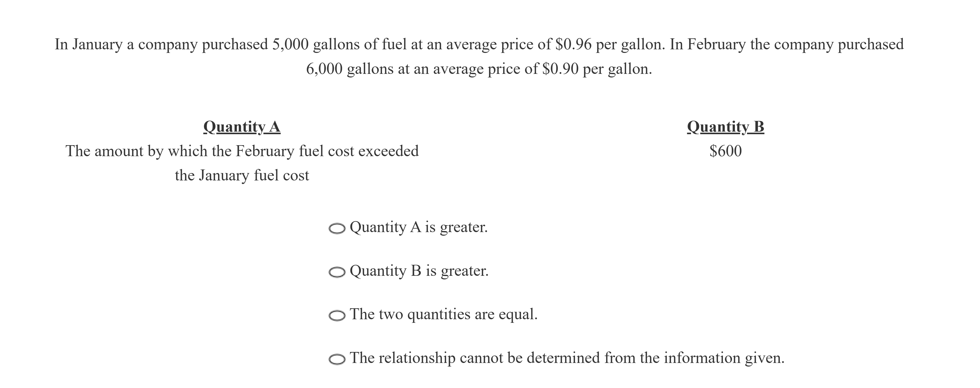Click 'the January fuel cost' line in Quantity A

tap(242, 175)
